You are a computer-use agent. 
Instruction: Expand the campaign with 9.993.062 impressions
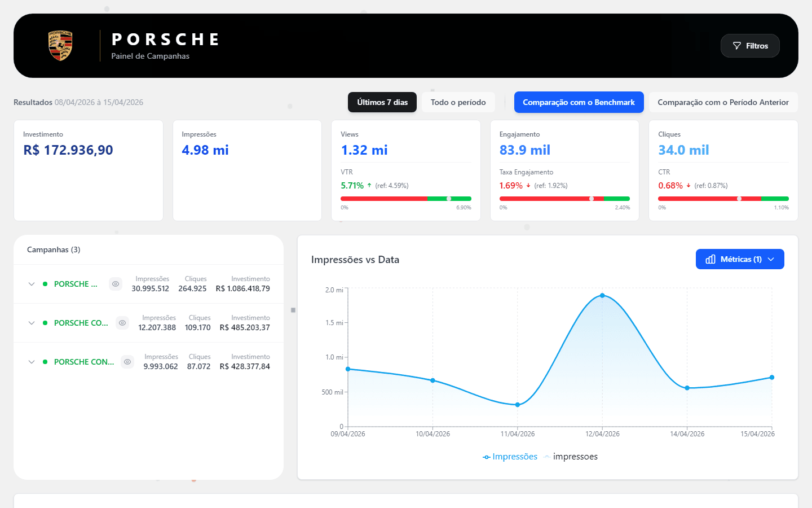point(32,362)
